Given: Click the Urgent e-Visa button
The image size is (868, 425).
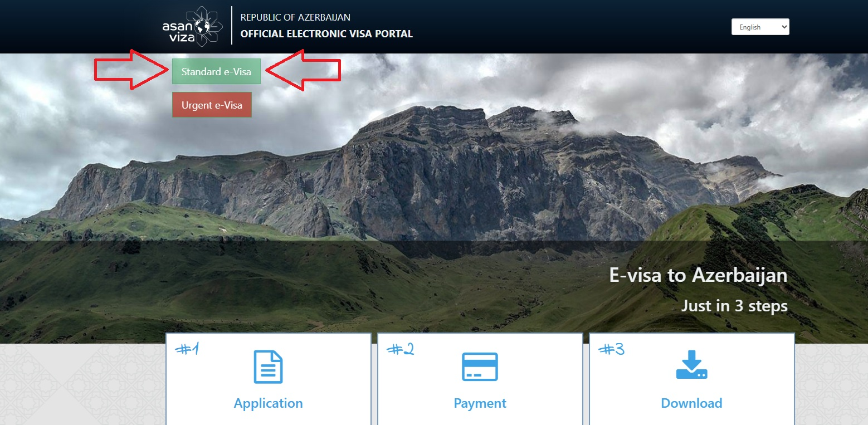Looking at the screenshot, I should (212, 105).
